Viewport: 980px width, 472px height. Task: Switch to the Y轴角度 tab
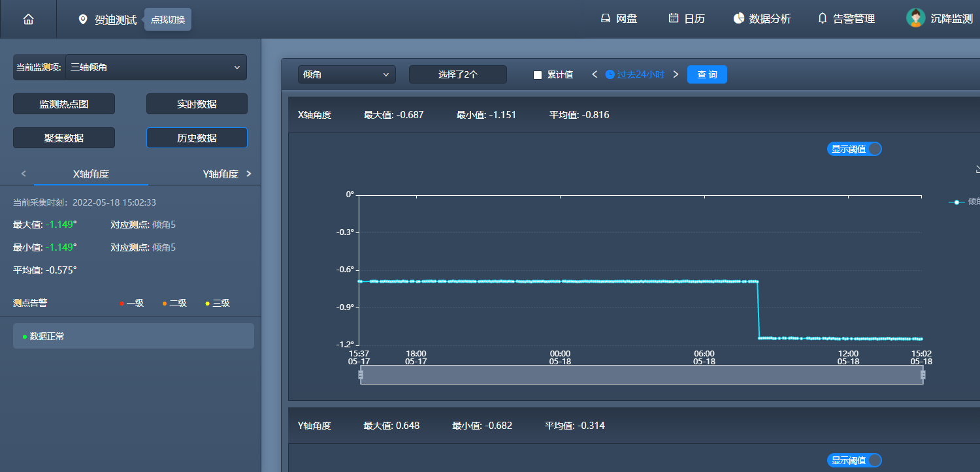[x=220, y=174]
